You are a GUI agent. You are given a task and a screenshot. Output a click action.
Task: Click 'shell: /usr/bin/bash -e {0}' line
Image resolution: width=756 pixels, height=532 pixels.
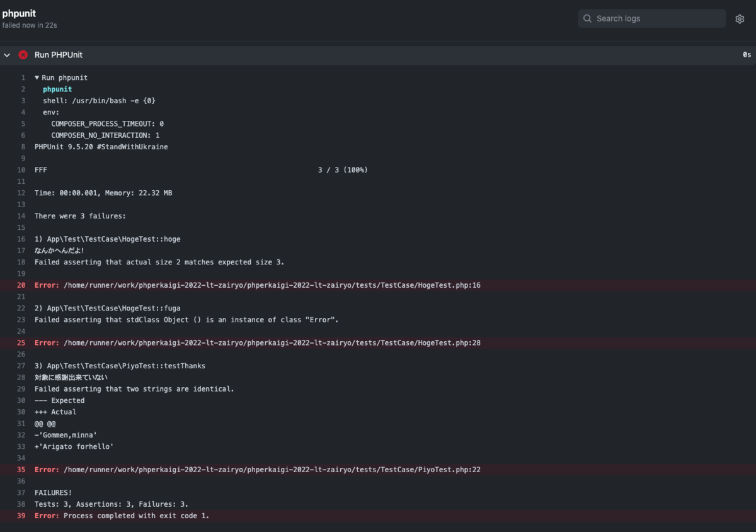[x=99, y=101]
